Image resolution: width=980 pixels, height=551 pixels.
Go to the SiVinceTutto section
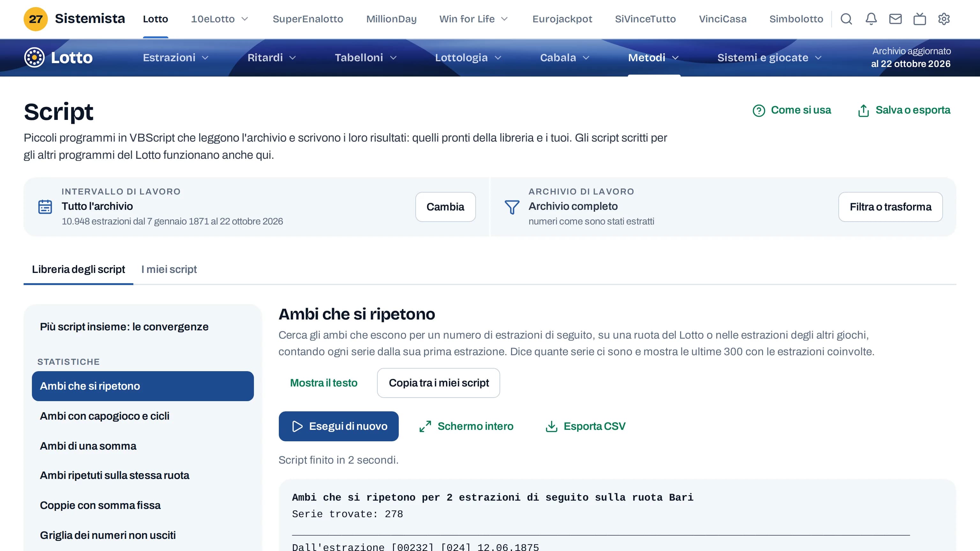(x=645, y=19)
